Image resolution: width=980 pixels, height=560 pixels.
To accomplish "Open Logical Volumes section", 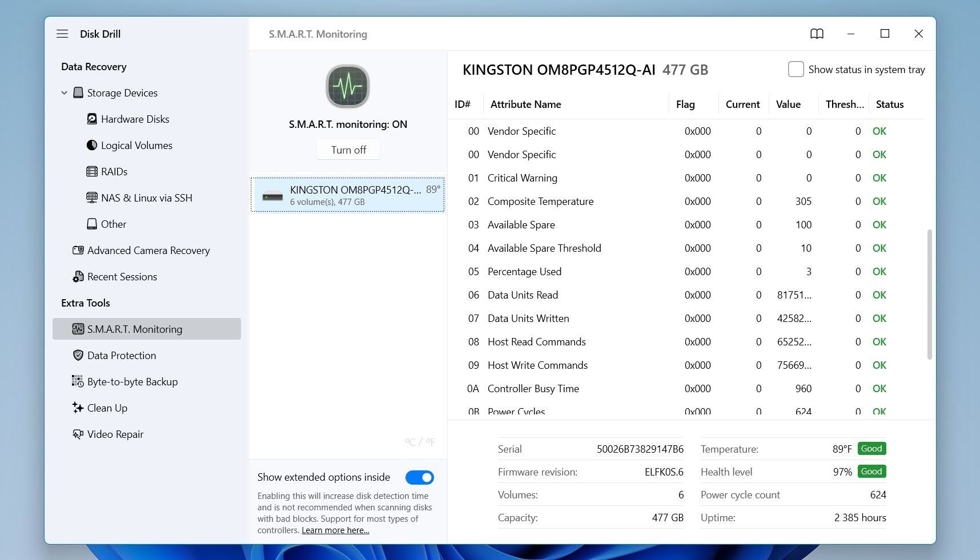I will point(136,146).
